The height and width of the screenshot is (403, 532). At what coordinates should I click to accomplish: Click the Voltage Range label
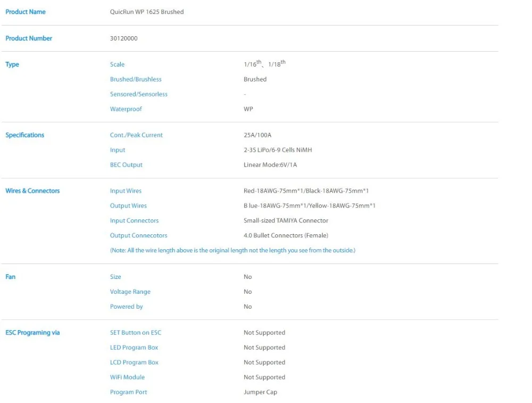[x=130, y=292]
